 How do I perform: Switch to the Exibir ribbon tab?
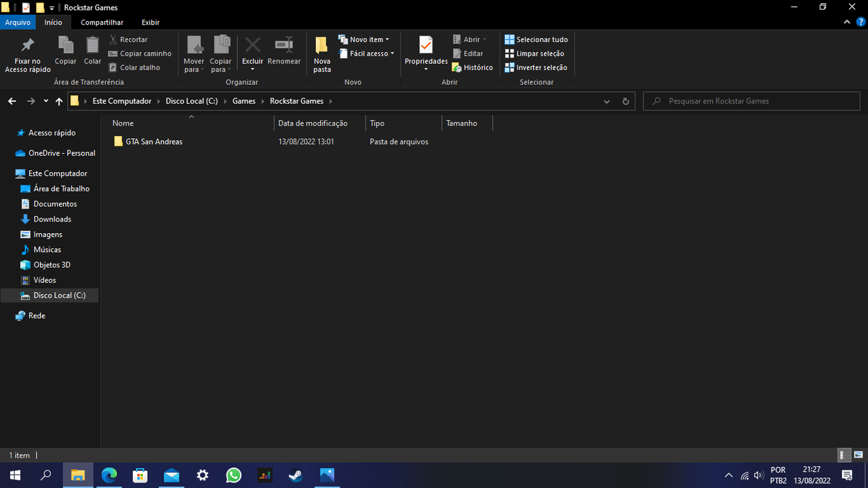coord(151,22)
